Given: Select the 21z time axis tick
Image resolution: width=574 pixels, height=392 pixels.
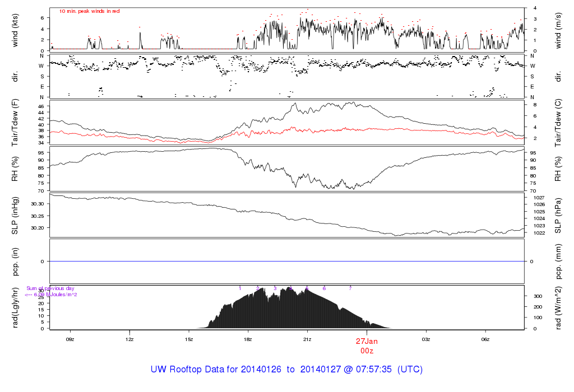Looking at the screenshot, I should (x=307, y=339).
